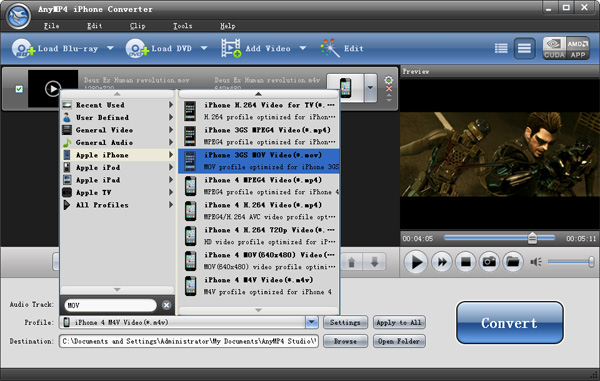Expand the User Defined category
The image size is (600, 381).
tap(117, 117)
